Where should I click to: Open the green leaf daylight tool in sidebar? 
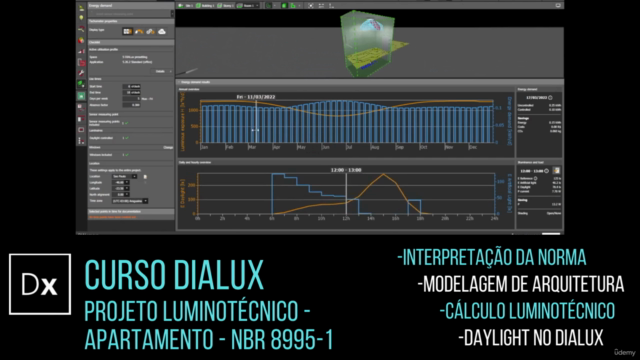pyautogui.click(x=81, y=84)
